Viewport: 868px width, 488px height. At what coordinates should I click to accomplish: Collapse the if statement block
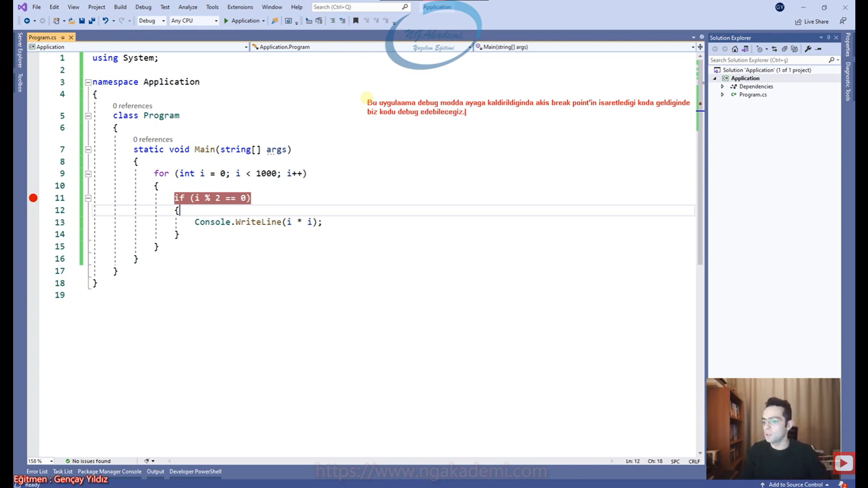tap(88, 198)
